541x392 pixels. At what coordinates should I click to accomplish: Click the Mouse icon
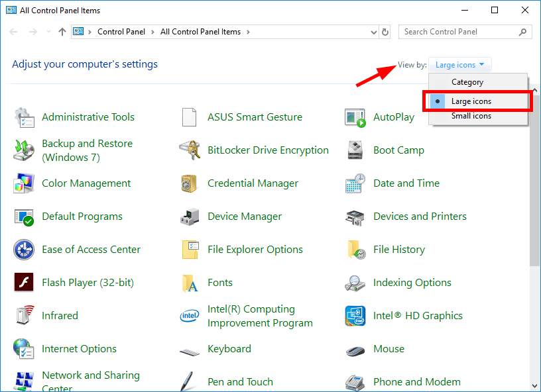point(355,351)
